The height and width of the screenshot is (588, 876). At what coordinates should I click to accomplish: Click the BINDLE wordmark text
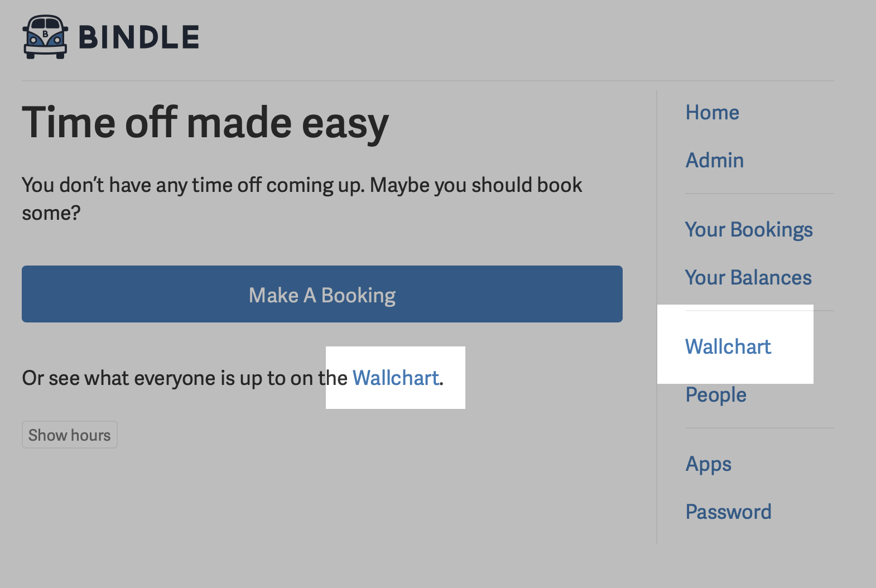pyautogui.click(x=139, y=37)
